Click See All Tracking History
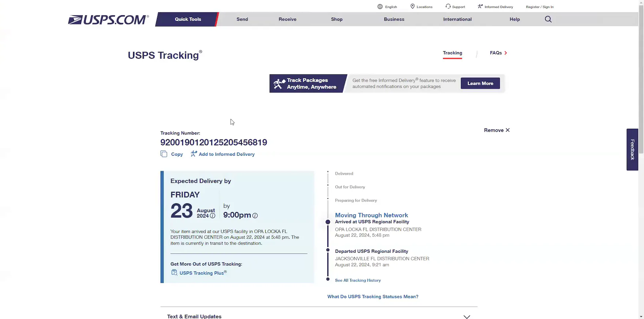The width and height of the screenshot is (644, 319). point(358,280)
